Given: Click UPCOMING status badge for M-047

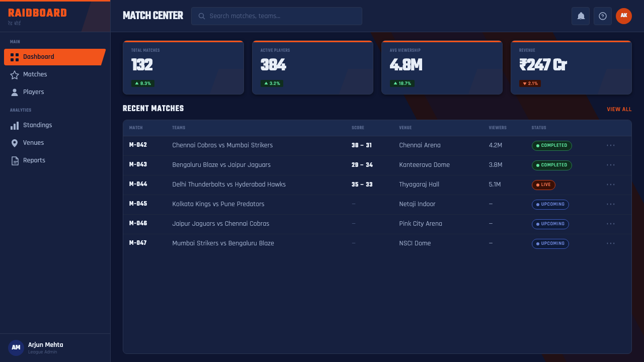Looking at the screenshot, I should (550, 244).
